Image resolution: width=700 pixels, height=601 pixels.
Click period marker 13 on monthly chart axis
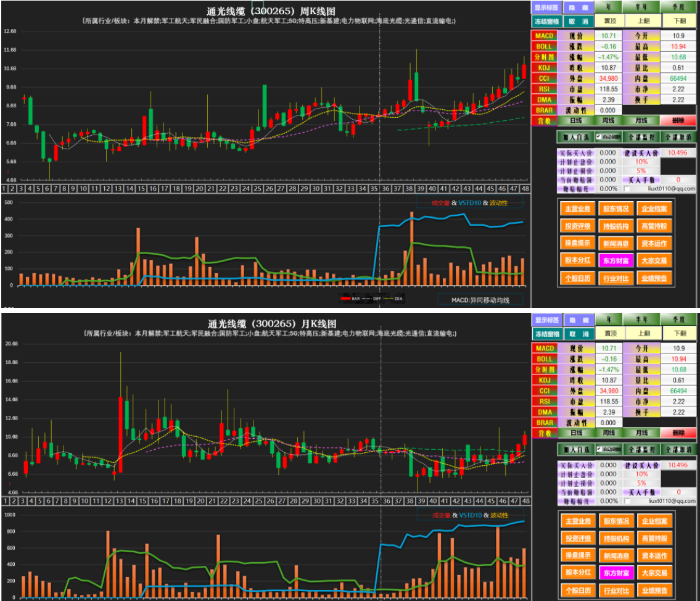[119, 501]
